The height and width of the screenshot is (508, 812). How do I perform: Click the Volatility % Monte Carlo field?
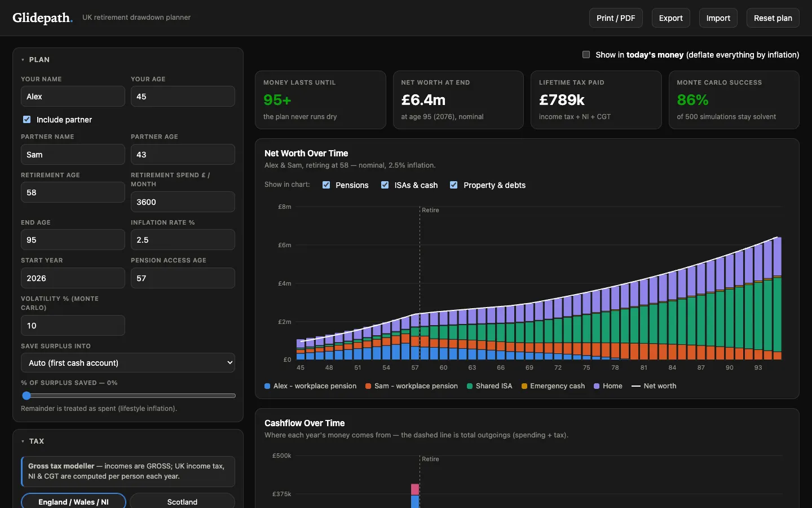tap(73, 326)
